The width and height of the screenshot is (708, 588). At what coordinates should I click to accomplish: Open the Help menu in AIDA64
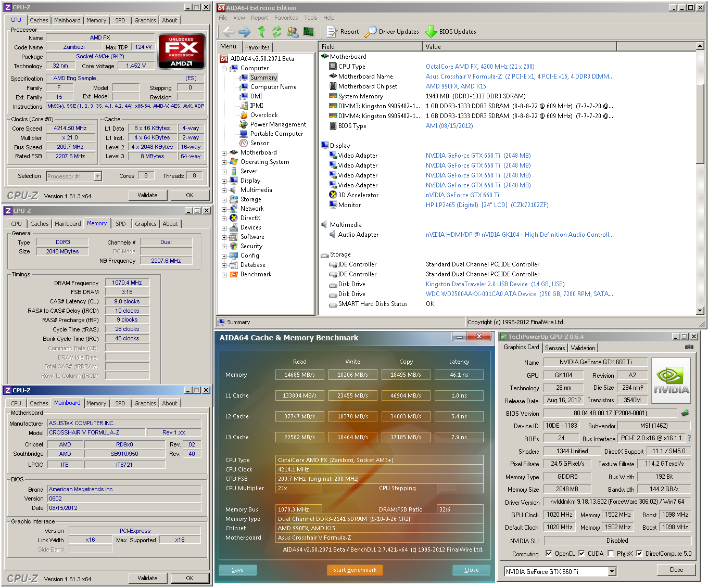(x=328, y=18)
